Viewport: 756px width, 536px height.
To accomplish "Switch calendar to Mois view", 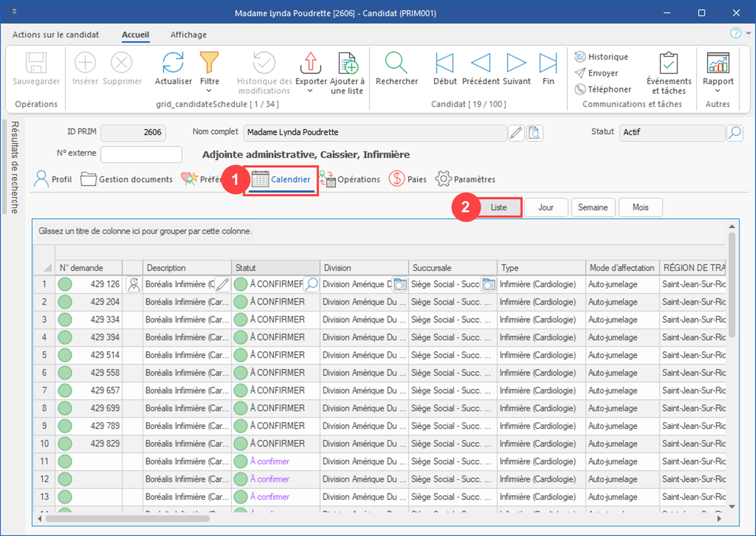I will point(640,207).
